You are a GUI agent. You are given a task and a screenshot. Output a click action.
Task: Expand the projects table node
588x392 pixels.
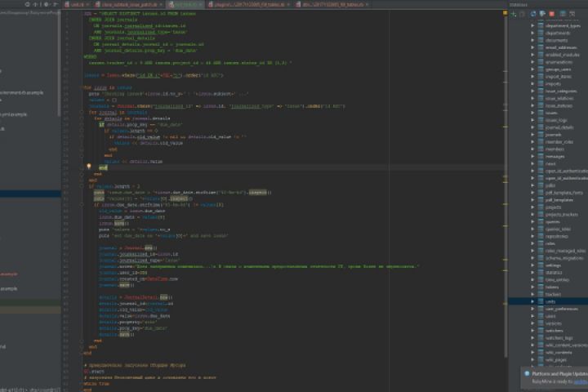coord(532,207)
